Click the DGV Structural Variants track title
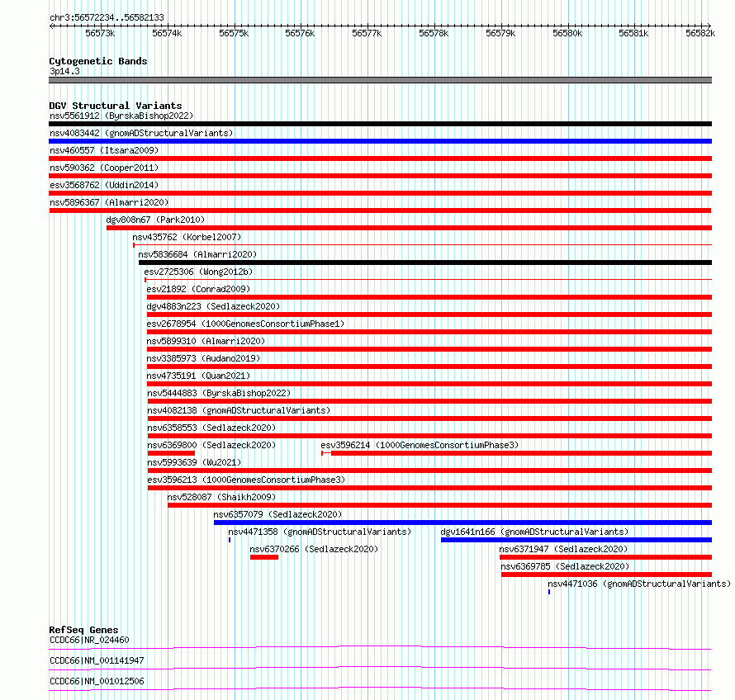 tap(116, 106)
